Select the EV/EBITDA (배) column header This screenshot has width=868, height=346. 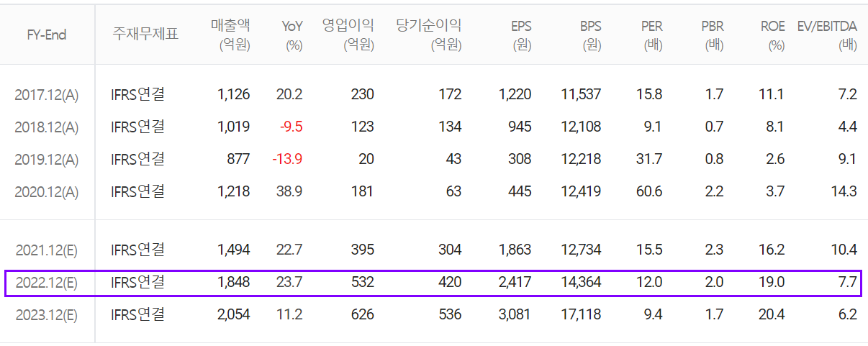tap(827, 35)
